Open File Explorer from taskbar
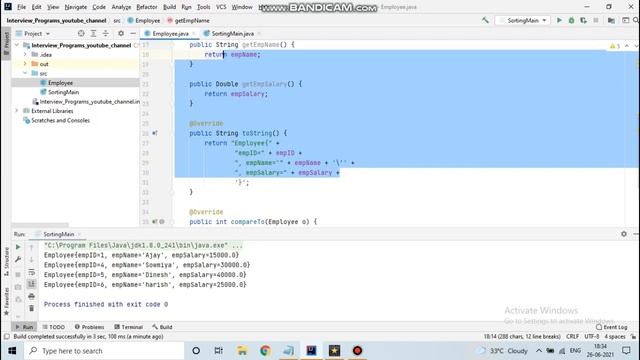 coord(242,351)
